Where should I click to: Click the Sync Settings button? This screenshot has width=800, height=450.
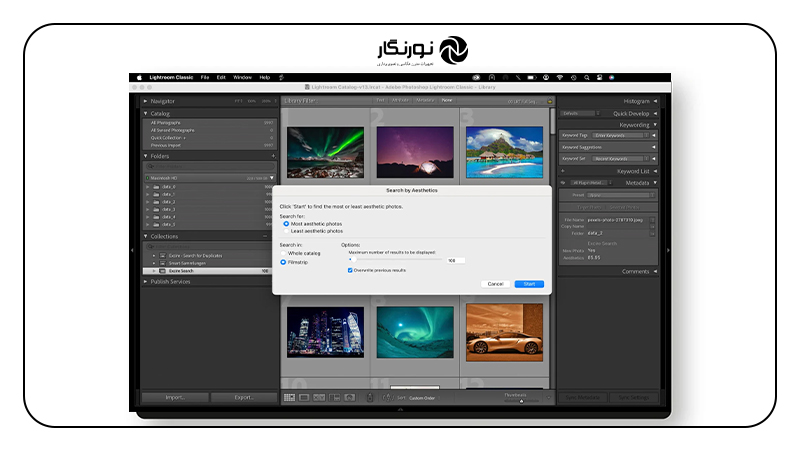pos(633,397)
